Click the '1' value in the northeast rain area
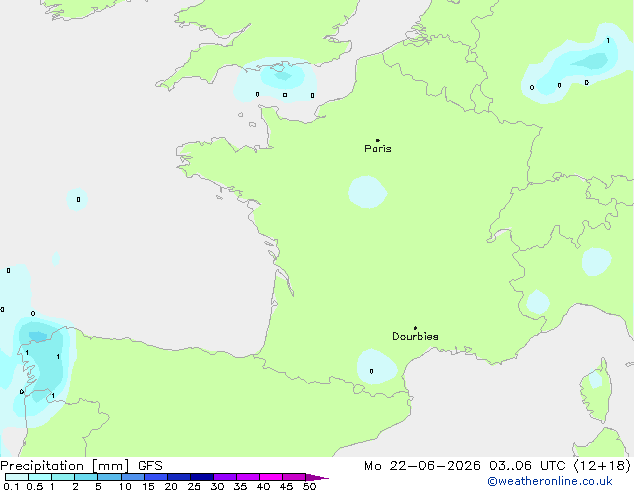634x490 pixels. (x=608, y=40)
